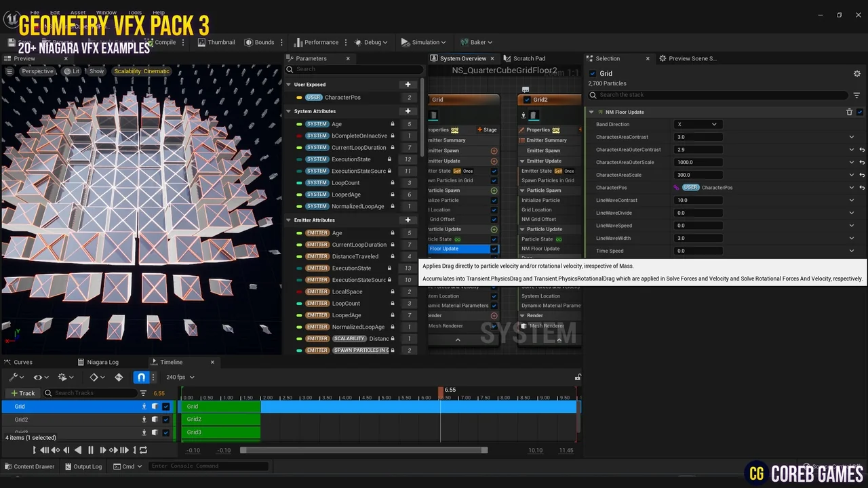This screenshot has height=488, width=868.
Task: Collapse the Emitter Attributes section
Action: pyautogui.click(x=288, y=220)
